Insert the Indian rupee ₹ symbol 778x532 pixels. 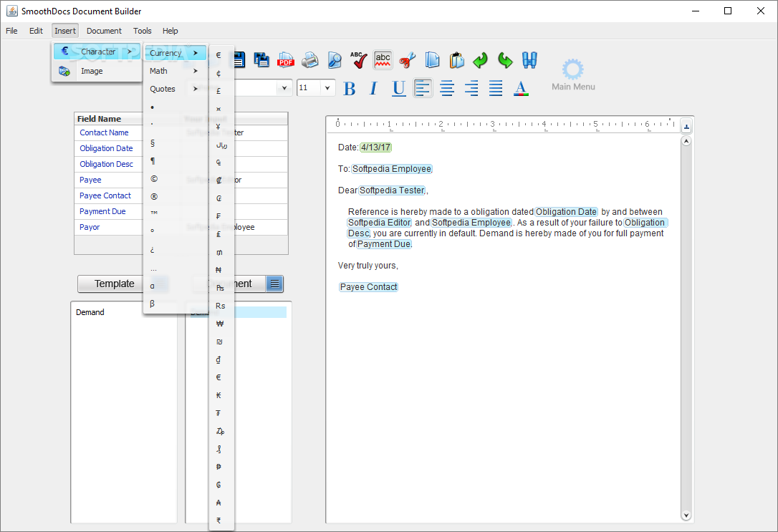pos(218,520)
